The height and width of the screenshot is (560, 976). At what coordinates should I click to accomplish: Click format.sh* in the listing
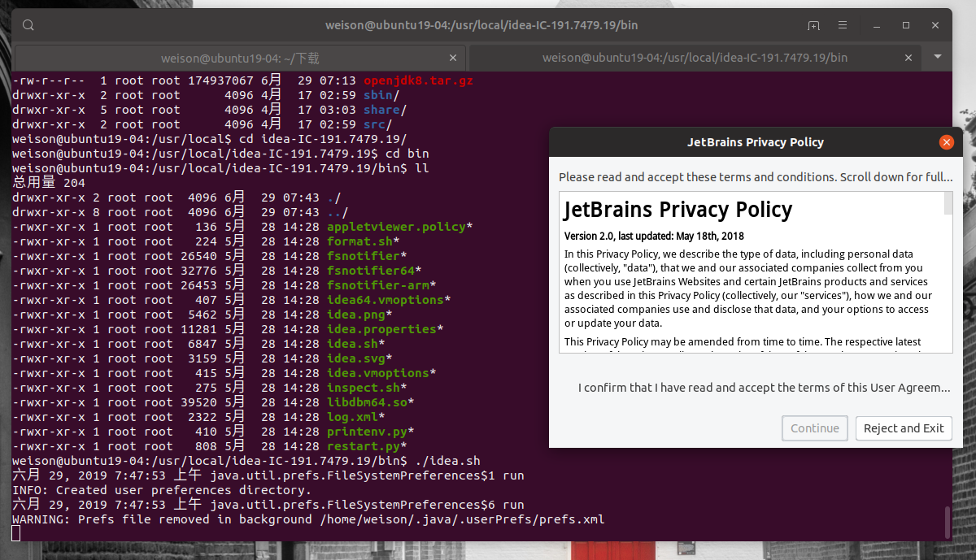[x=364, y=241]
